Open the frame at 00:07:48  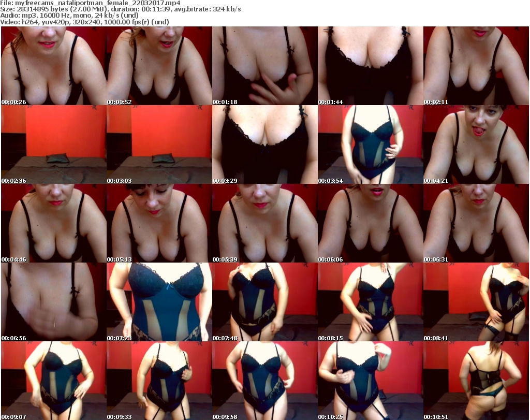point(264,302)
